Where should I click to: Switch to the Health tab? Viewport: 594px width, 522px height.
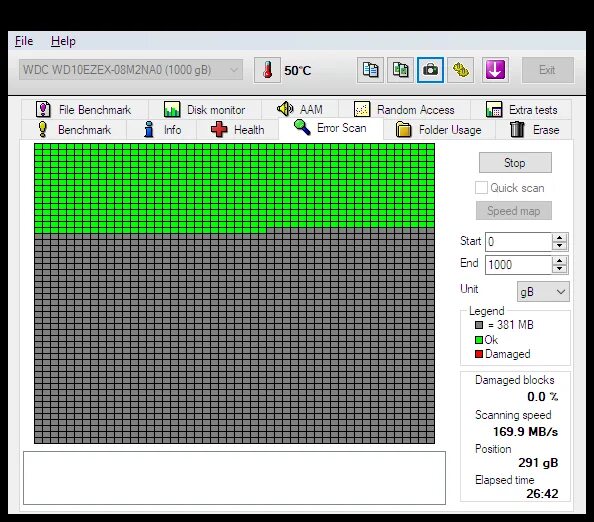pos(238,130)
